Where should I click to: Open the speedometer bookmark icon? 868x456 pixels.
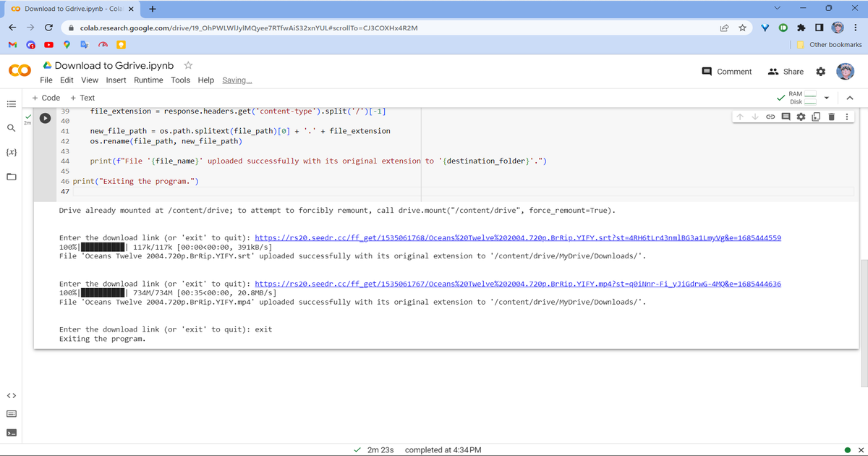pyautogui.click(x=102, y=45)
